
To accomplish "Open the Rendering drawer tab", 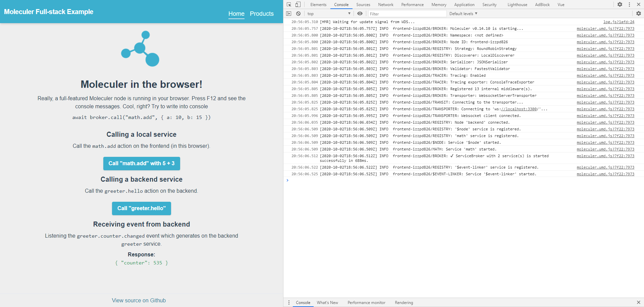I will click(x=404, y=302).
